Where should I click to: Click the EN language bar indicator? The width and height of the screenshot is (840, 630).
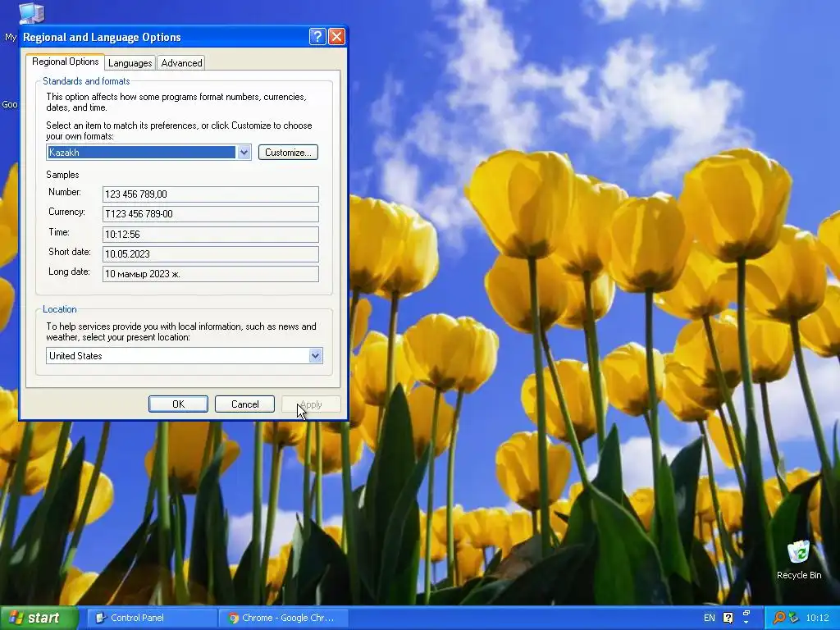tap(710, 618)
